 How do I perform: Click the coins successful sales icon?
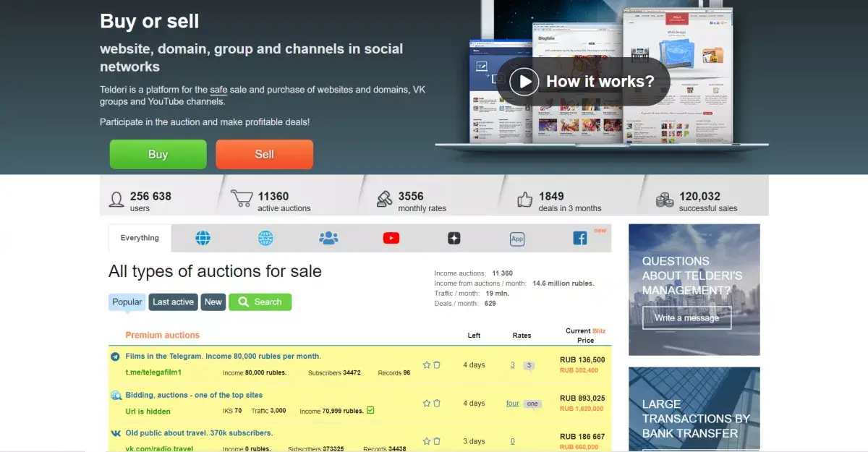point(664,200)
